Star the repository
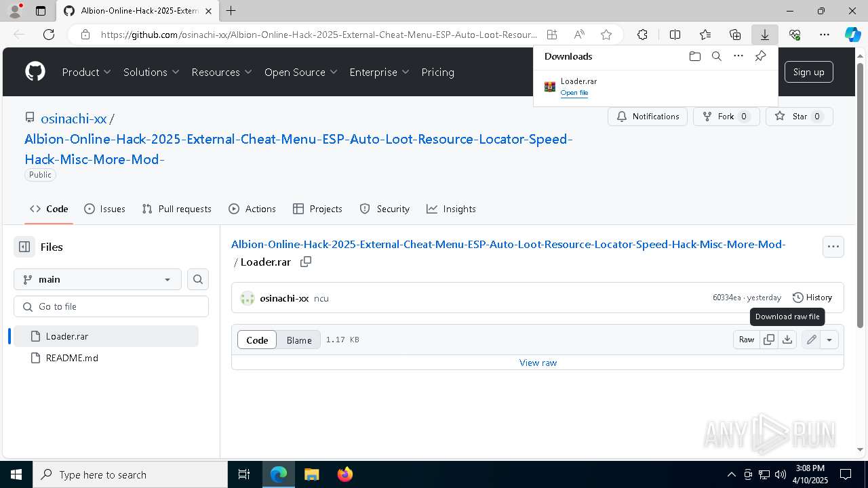Screen dimensions: 868x488 (799, 117)
